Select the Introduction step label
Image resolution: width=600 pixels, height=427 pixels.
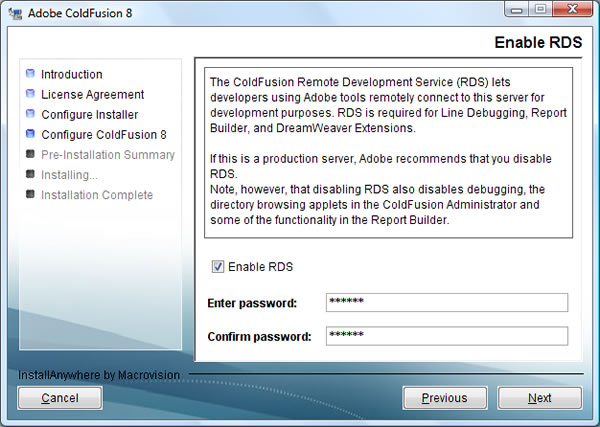(72, 74)
